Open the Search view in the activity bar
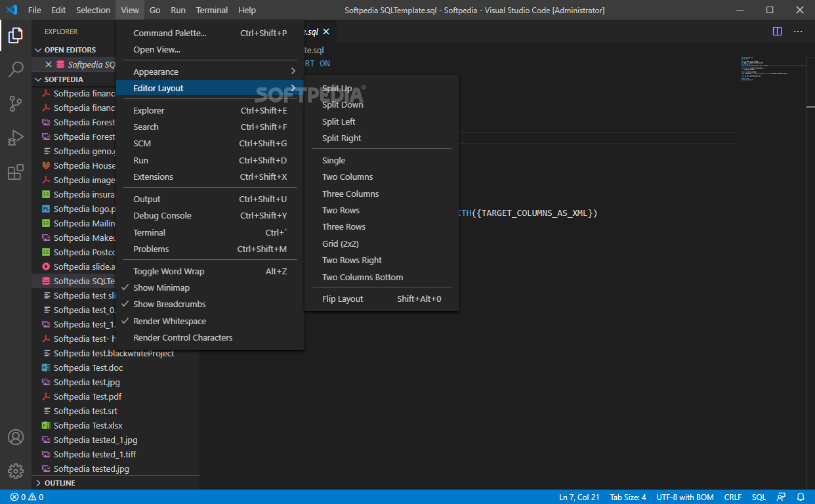815x504 pixels. [x=16, y=69]
